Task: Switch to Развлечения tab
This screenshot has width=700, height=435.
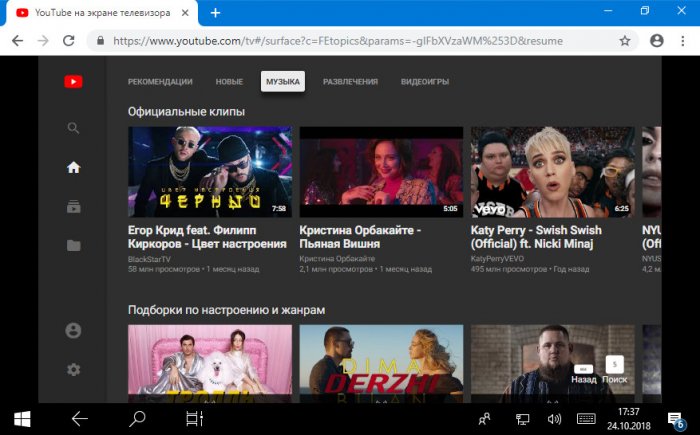Action: click(350, 82)
